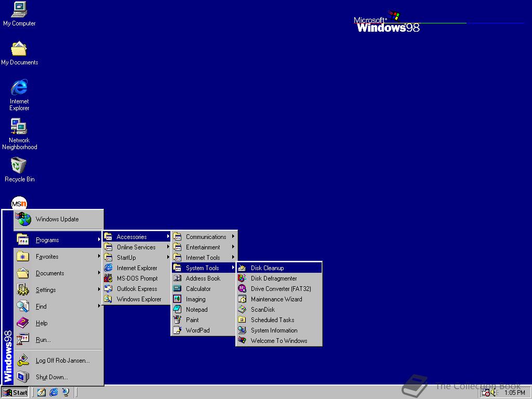
Task: Click Show Desktop in Quick Launch
Action: tap(42, 392)
